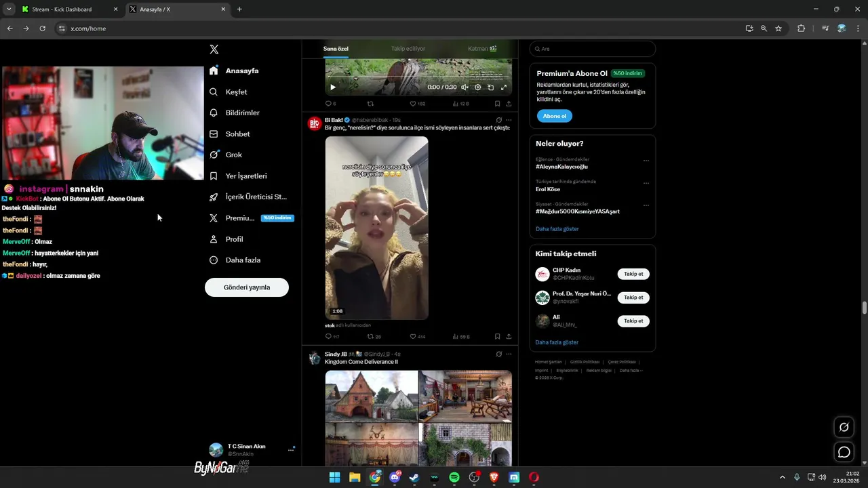The width and height of the screenshot is (868, 488).
Task: Reply to the top video post
Action: (x=330, y=104)
